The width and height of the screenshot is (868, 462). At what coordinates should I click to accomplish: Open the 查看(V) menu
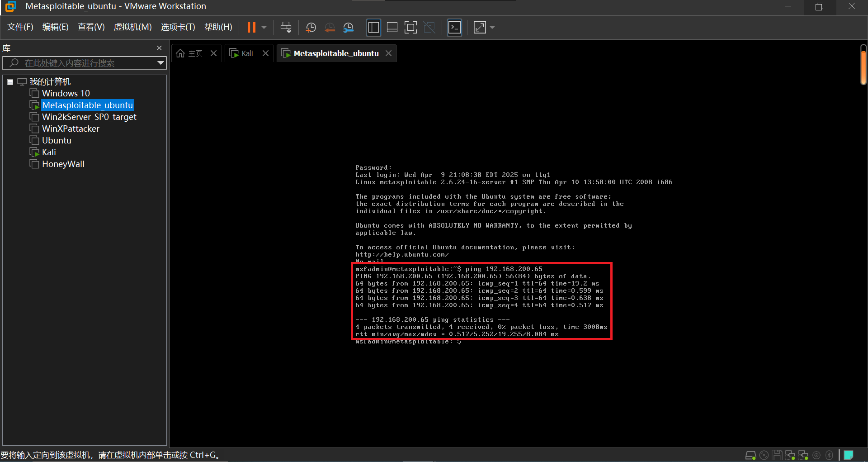point(91,27)
